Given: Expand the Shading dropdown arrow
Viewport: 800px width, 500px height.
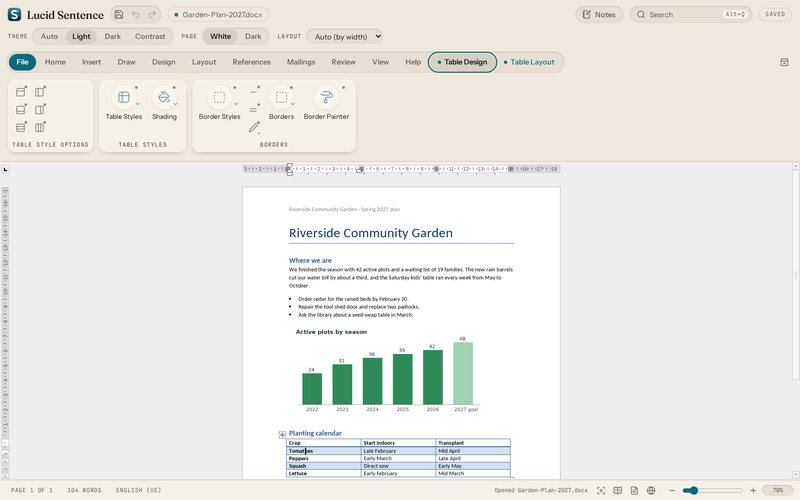Looking at the screenshot, I should 176,104.
